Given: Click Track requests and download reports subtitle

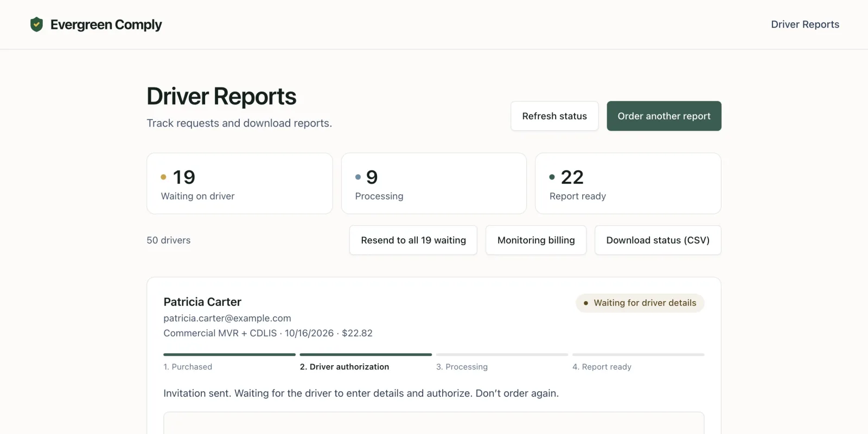Looking at the screenshot, I should (239, 123).
